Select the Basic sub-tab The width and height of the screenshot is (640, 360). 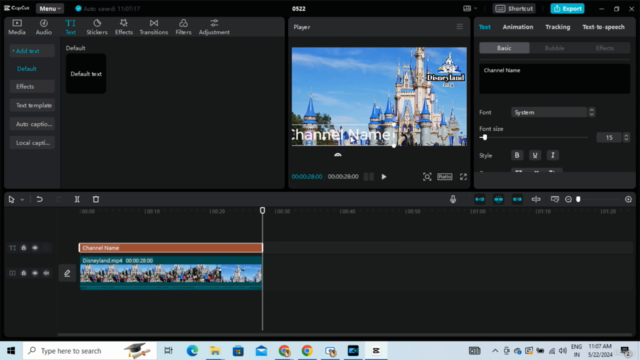504,48
